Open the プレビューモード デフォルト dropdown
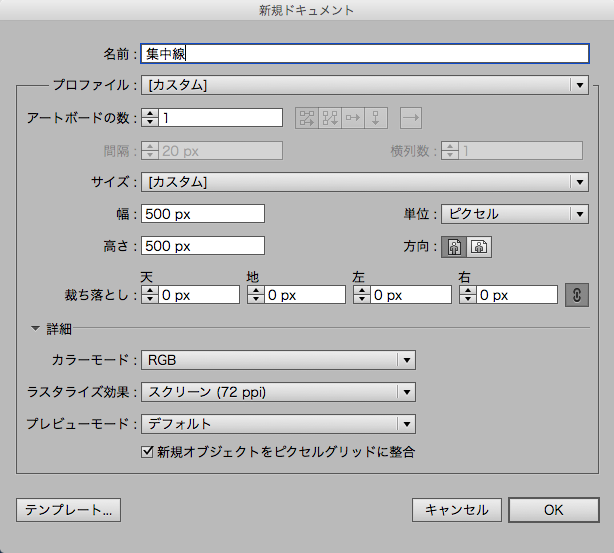Screen dimensions: 614x553 point(278,424)
